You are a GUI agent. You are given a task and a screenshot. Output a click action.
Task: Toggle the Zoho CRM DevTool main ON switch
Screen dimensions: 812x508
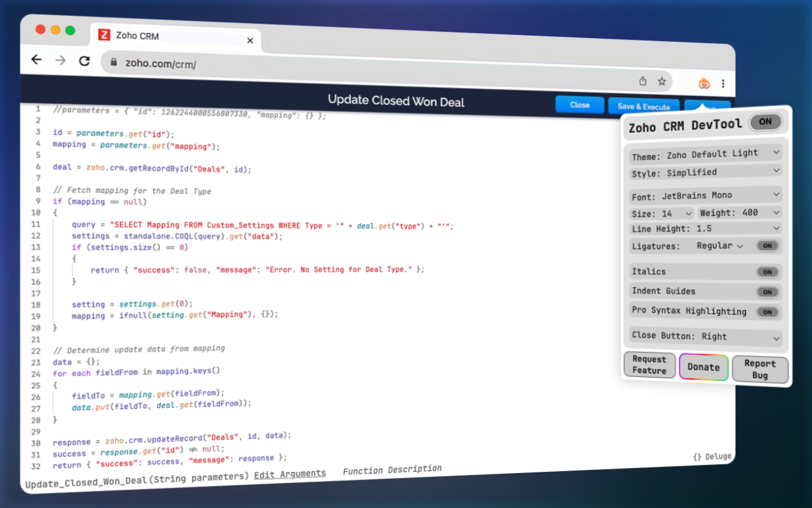(765, 122)
